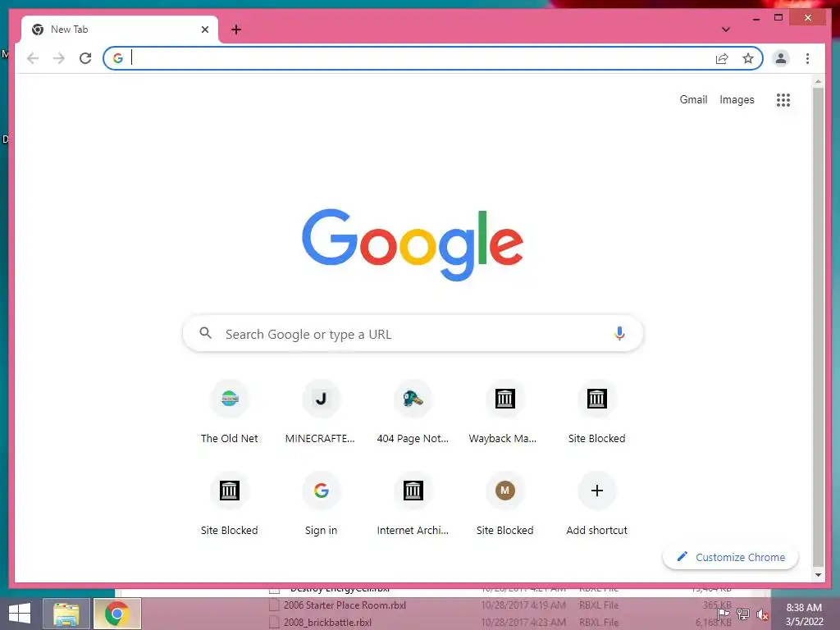
Task: Open a new tab with the plus button
Action: coord(235,30)
